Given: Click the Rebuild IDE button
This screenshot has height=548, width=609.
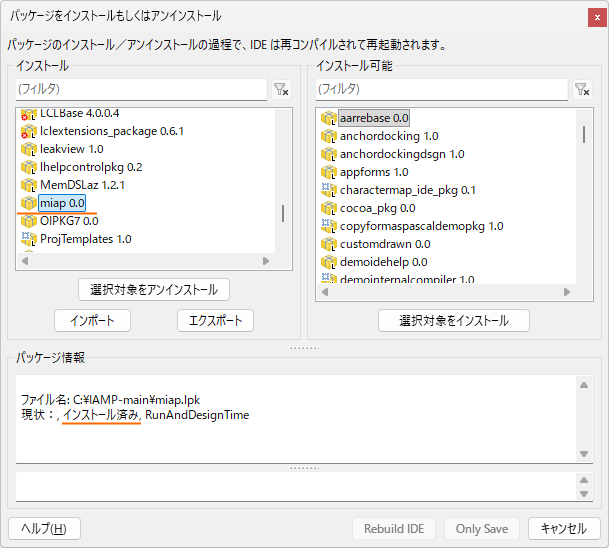Looking at the screenshot, I should (394, 529).
